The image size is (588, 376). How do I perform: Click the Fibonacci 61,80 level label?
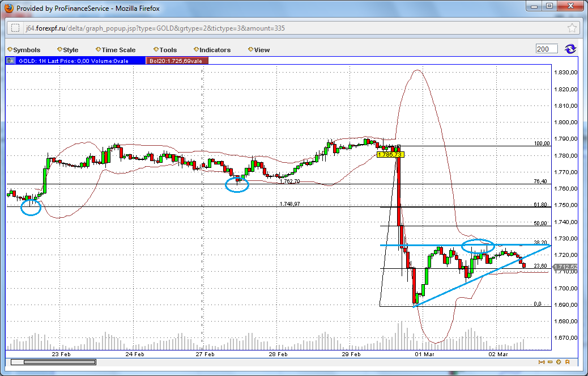[x=540, y=205]
